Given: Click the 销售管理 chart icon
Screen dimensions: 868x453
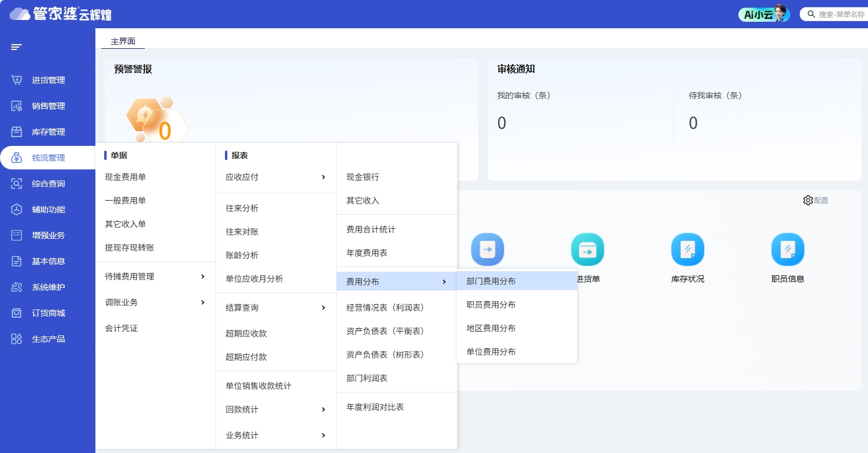Looking at the screenshot, I should click(x=16, y=106).
